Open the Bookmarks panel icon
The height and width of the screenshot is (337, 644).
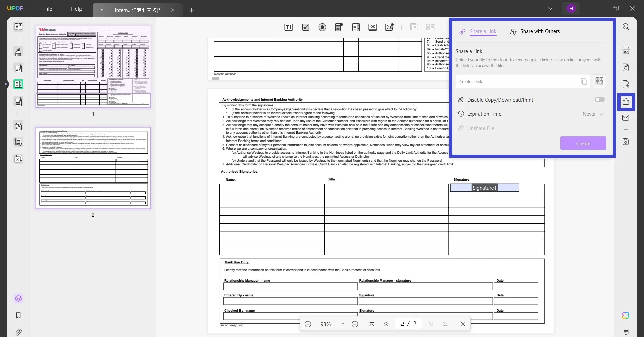(18, 315)
